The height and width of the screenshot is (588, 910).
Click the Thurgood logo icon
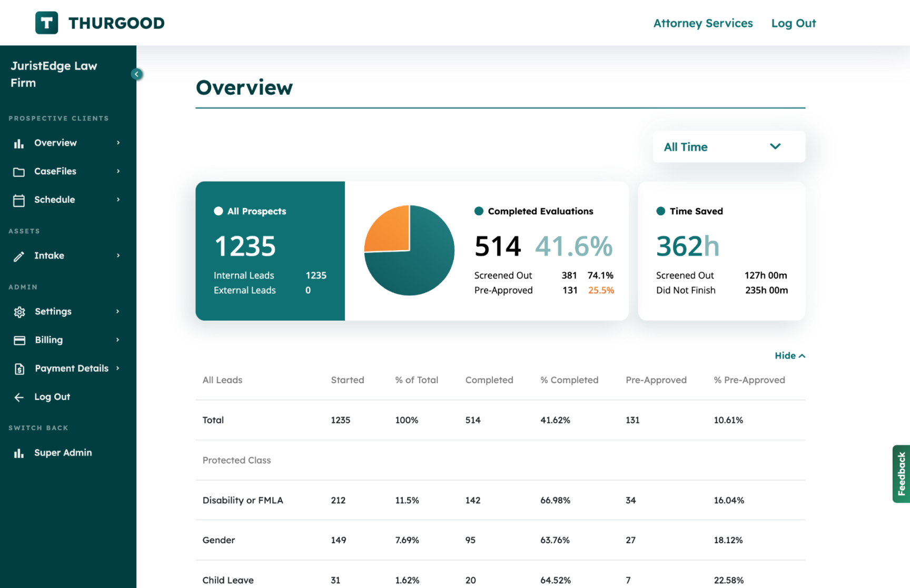pos(46,23)
